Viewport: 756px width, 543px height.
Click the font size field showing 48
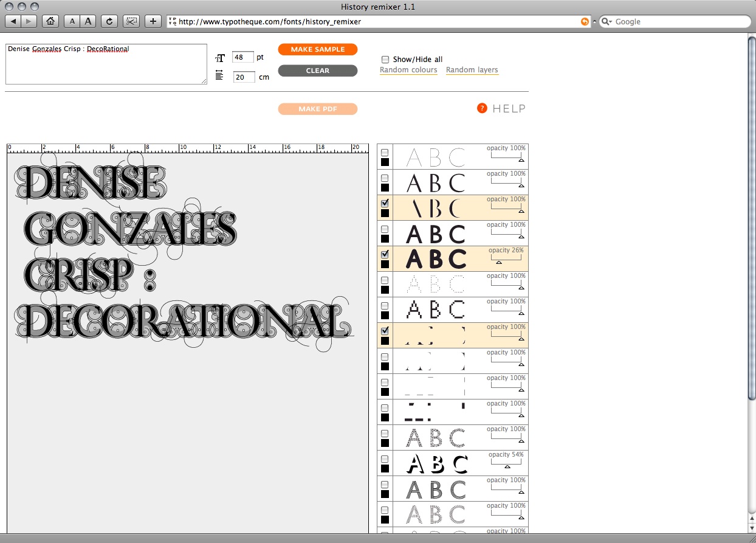pyautogui.click(x=243, y=57)
